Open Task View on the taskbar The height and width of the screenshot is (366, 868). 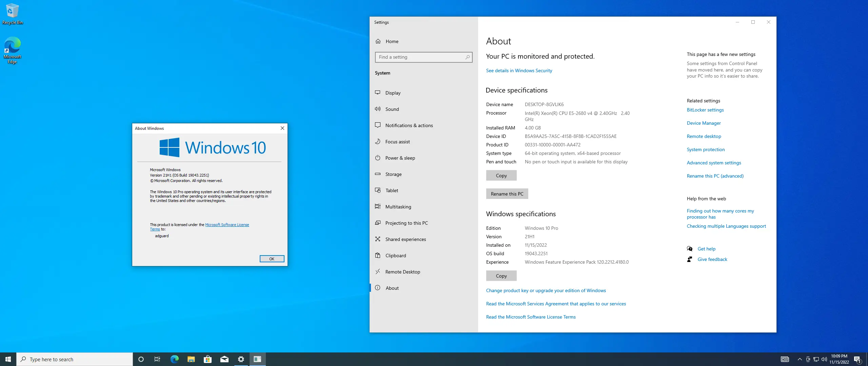tap(157, 359)
